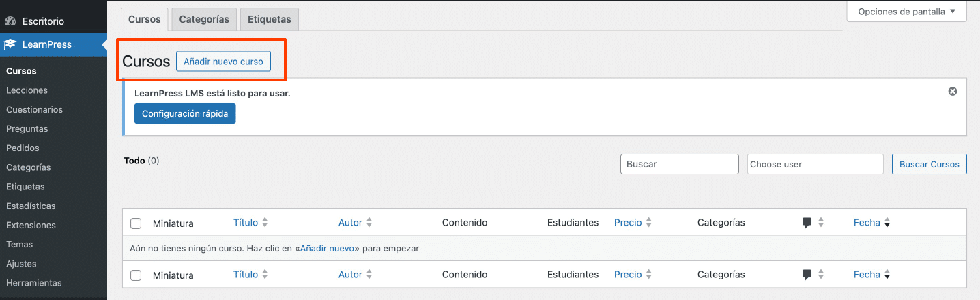
Task: Sort by Precio using header sort arrows
Action: pyautogui.click(x=648, y=223)
